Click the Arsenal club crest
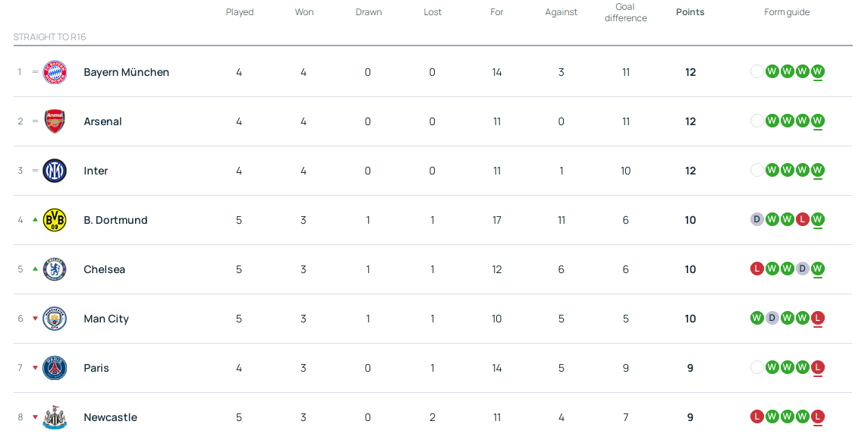This screenshot has height=440, width=868. click(x=55, y=121)
